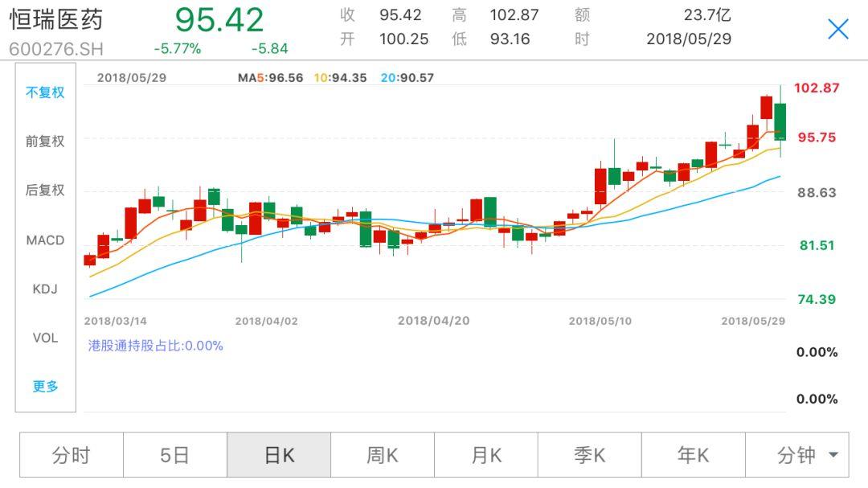
Task: Click the 2018/03/14 date axis label
Action: (x=115, y=321)
